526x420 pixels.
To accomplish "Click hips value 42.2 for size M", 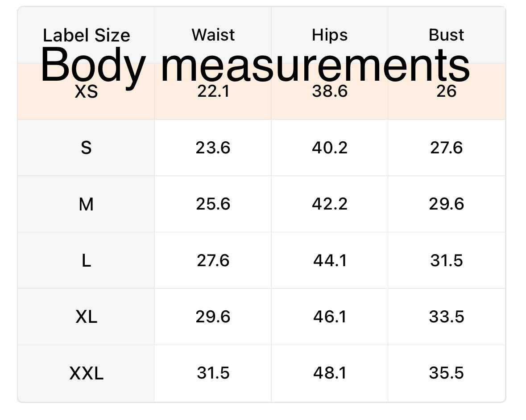I will tap(330, 204).
